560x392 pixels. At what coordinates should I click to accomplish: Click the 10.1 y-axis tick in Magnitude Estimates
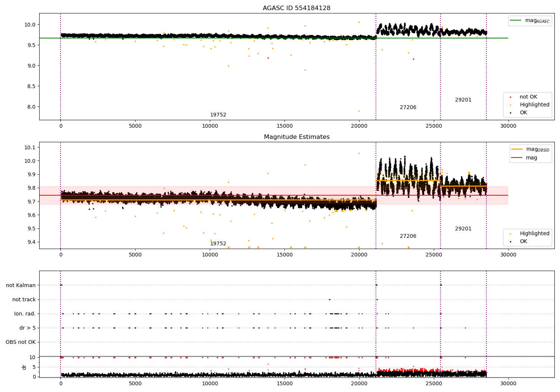click(x=30, y=147)
